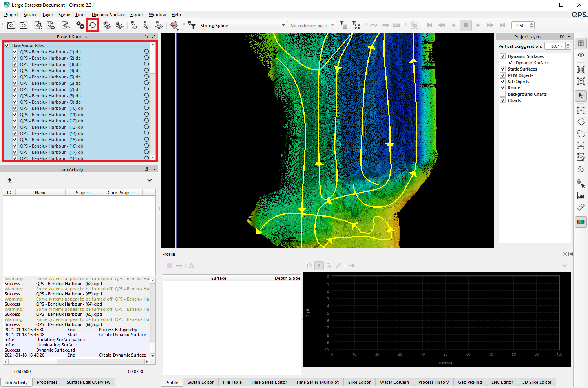This screenshot has width=588, height=388.
Task: Activate the measure ruler tool
Action: (581, 208)
